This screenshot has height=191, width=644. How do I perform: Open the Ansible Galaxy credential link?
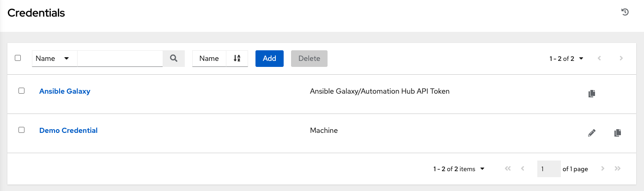click(x=65, y=91)
